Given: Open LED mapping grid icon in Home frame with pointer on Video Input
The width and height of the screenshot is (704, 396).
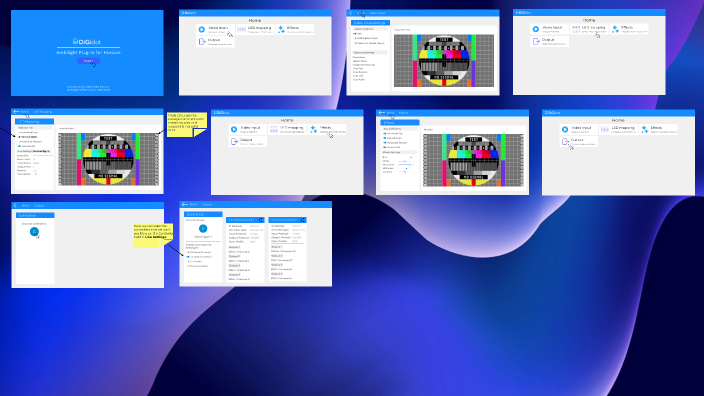Looking at the screenshot, I should pos(241,29).
